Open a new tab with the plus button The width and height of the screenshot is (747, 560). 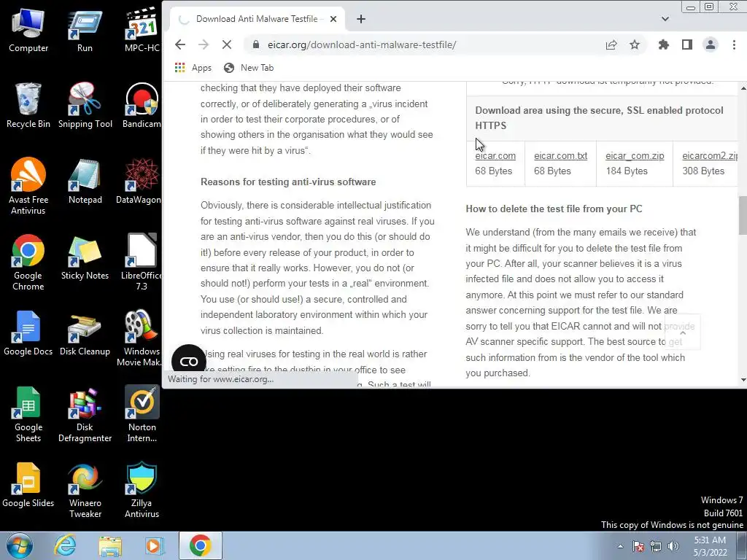coord(361,19)
